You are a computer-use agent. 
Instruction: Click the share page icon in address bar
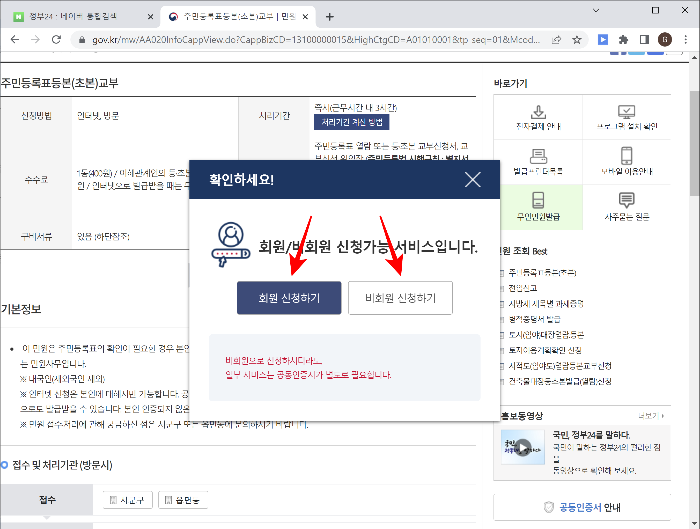556,40
